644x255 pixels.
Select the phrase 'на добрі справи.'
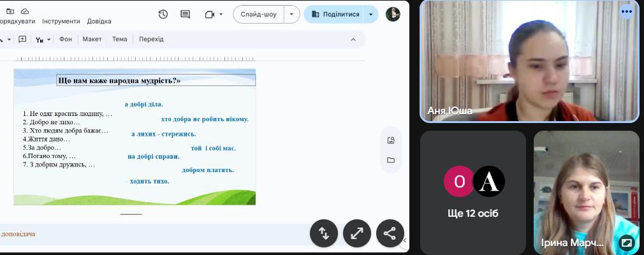pyautogui.click(x=154, y=156)
